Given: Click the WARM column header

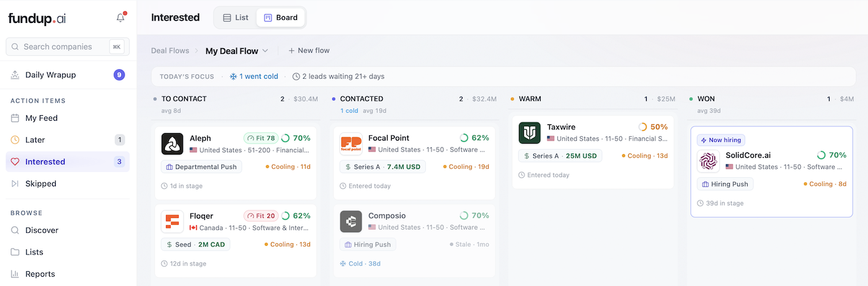Looking at the screenshot, I should [x=530, y=99].
